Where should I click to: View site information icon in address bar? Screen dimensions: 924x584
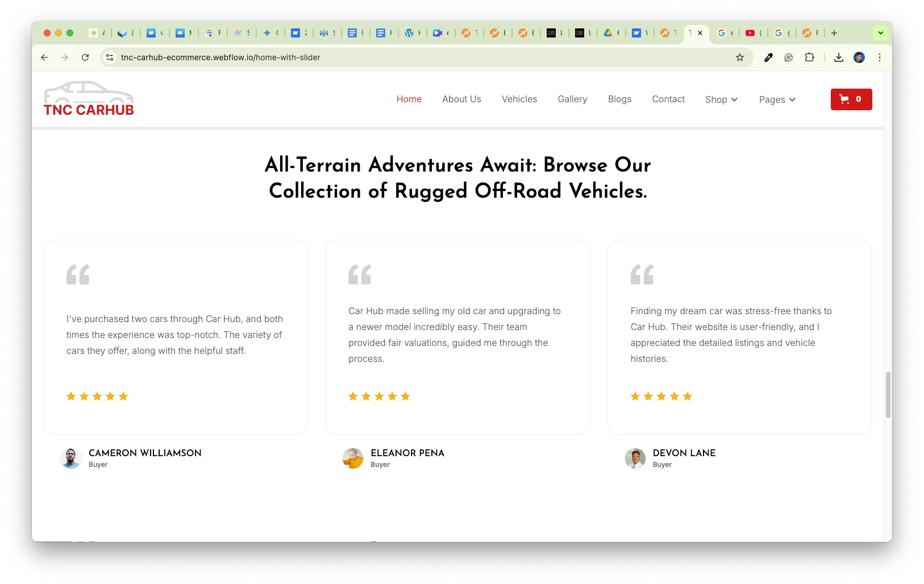110,57
